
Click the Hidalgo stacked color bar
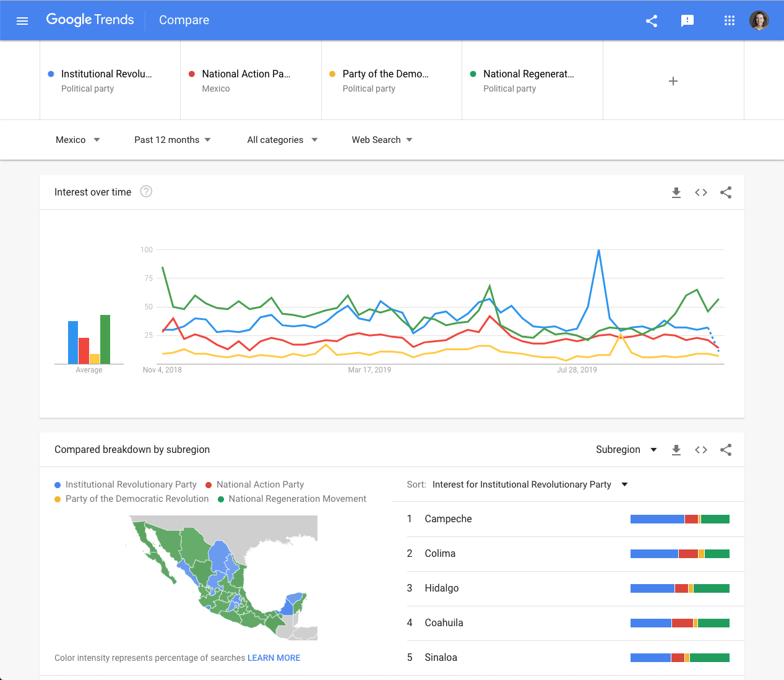pos(680,588)
